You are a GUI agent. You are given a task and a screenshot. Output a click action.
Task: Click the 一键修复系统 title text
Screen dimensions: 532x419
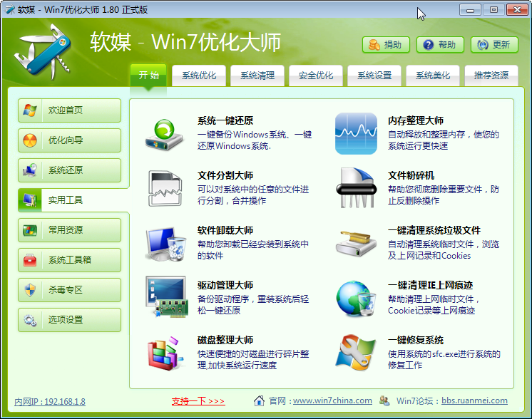tap(416, 340)
